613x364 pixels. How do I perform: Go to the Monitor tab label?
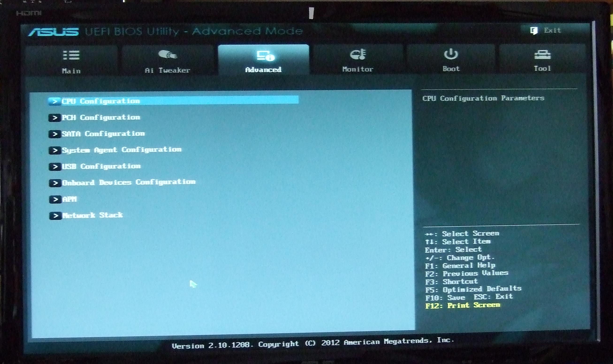pos(358,69)
